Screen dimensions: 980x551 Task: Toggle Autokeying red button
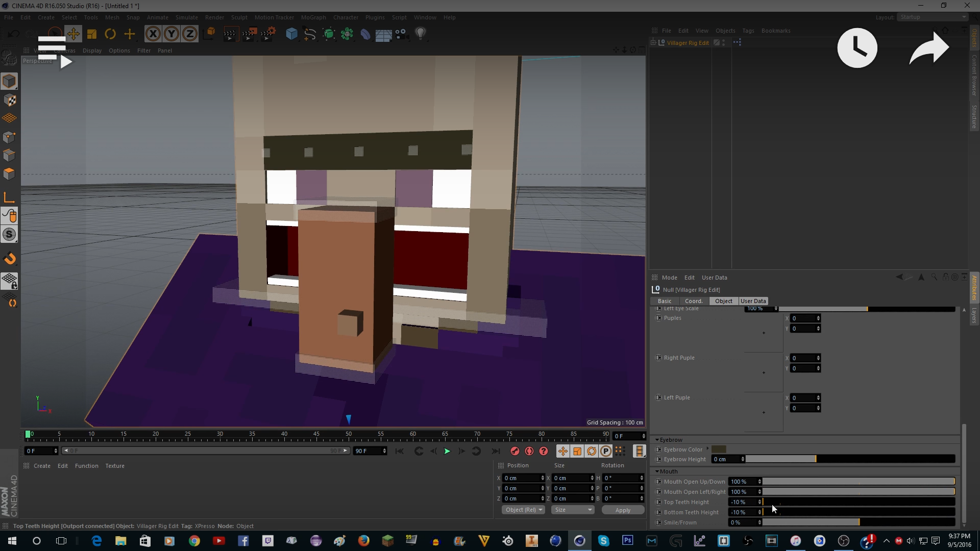(529, 451)
